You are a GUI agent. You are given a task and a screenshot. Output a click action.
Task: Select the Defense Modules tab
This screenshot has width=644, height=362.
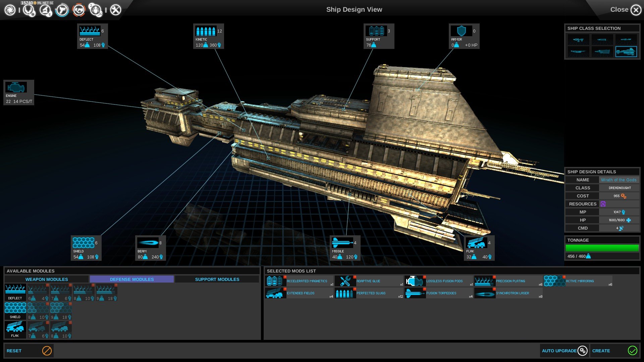click(x=132, y=279)
